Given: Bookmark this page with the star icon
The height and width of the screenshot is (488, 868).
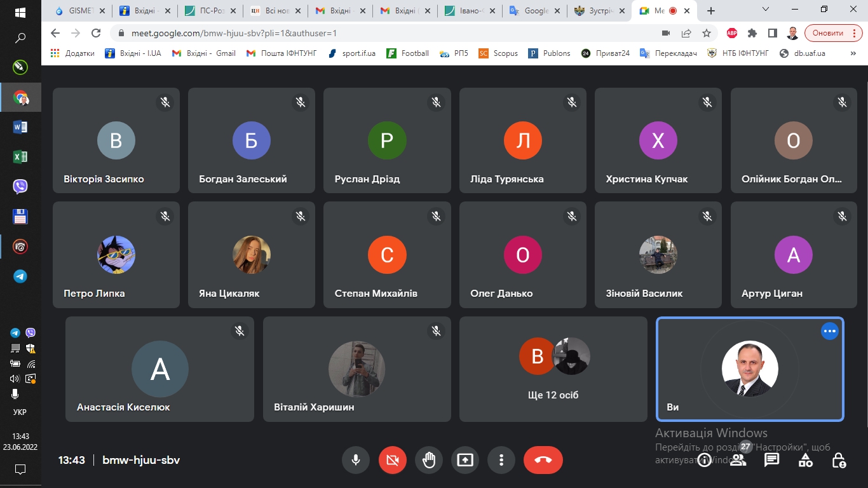Looking at the screenshot, I should pos(707,33).
